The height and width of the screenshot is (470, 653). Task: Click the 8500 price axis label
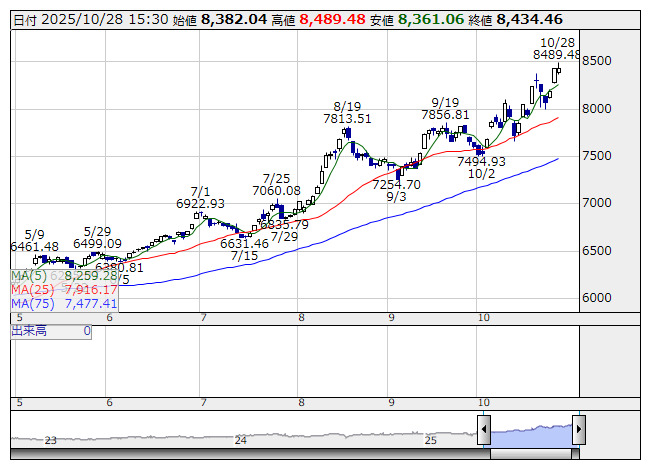[x=597, y=61]
